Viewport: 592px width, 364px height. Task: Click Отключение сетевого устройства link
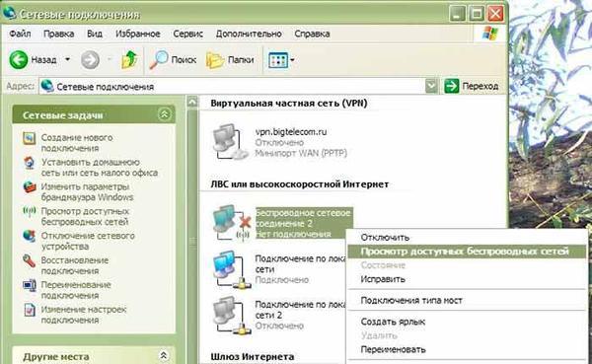coord(88,241)
